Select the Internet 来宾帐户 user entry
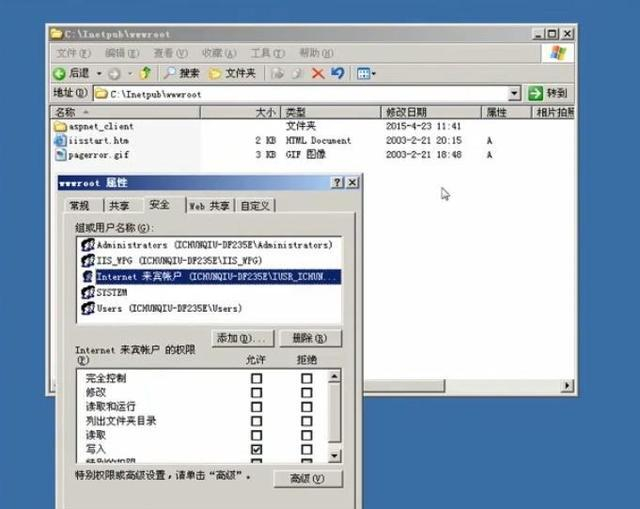The height and width of the screenshot is (509, 640). coord(209,276)
